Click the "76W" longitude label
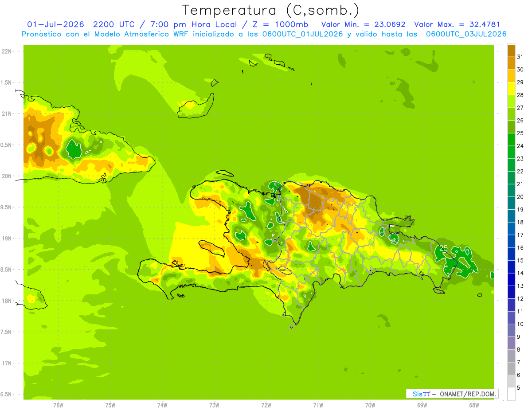The height and width of the screenshot is (411, 532). point(58,405)
